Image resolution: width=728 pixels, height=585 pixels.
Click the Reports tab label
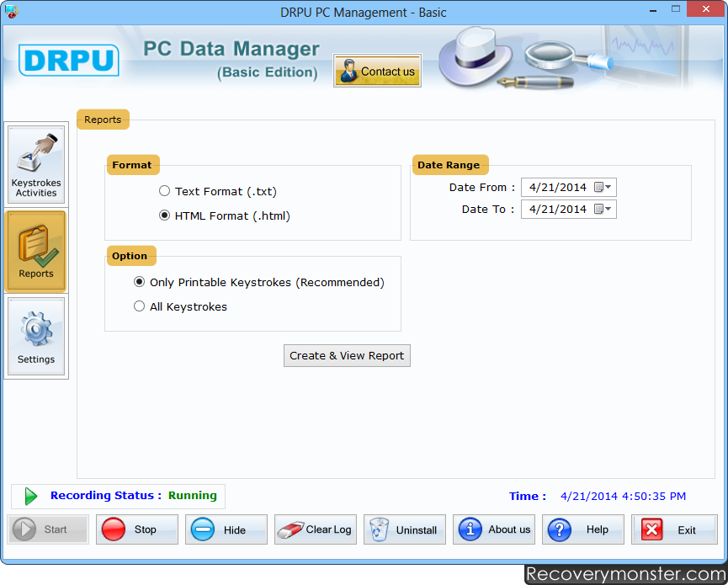(103, 120)
